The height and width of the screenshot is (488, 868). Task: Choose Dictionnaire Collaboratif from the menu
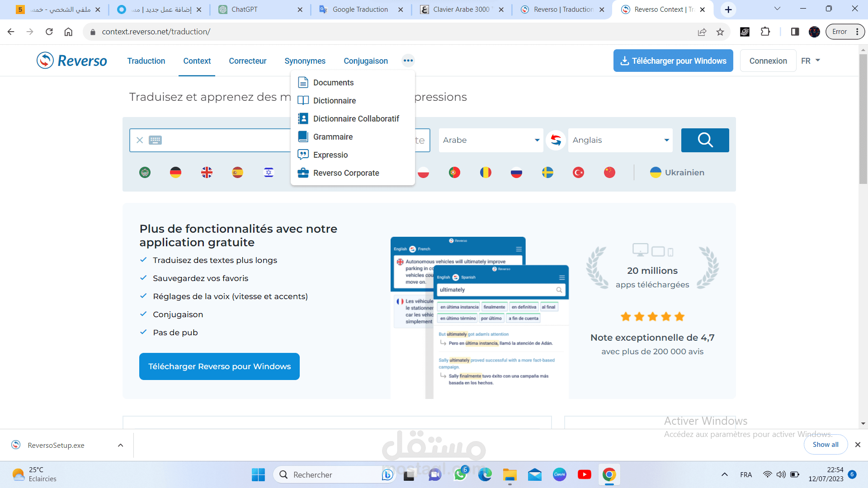(356, 119)
